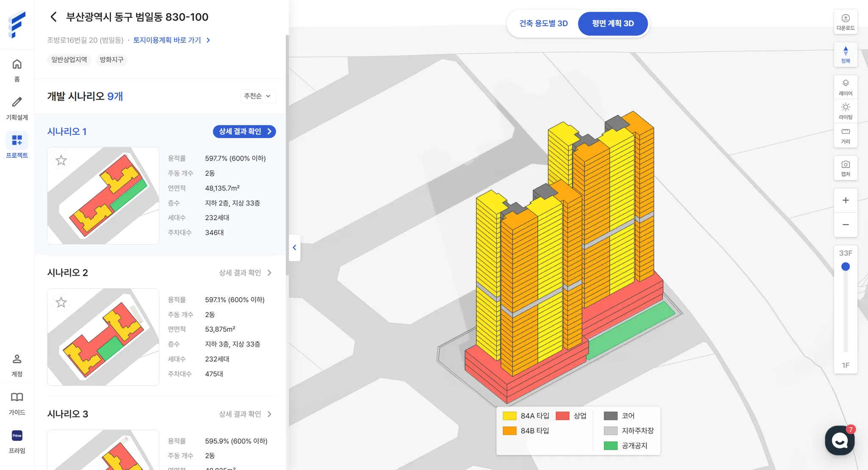Star Scenario 2 as a favorite

tap(61, 302)
